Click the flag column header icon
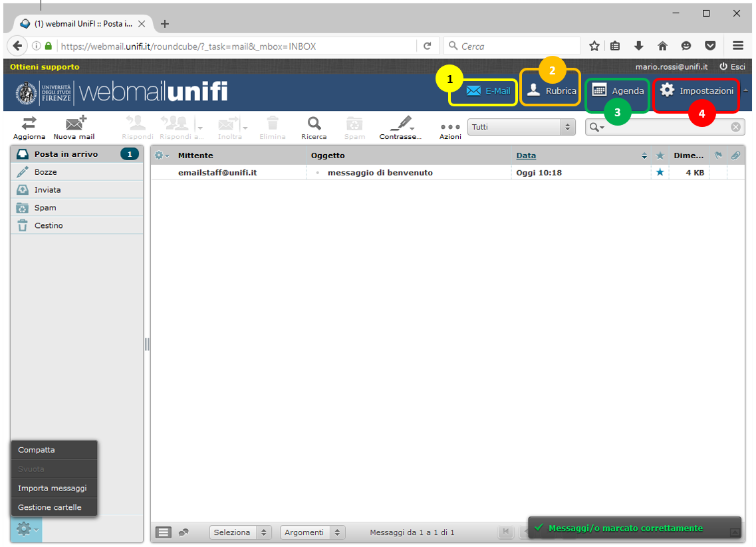Viewport: 756px width, 547px height. [x=718, y=155]
